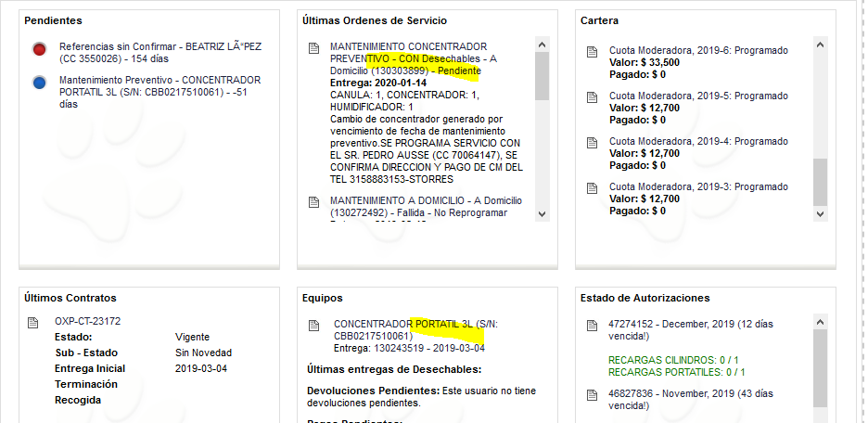The image size is (868, 423).
Task: Click Sin Novedad sub-estado value
Action: [203, 352]
